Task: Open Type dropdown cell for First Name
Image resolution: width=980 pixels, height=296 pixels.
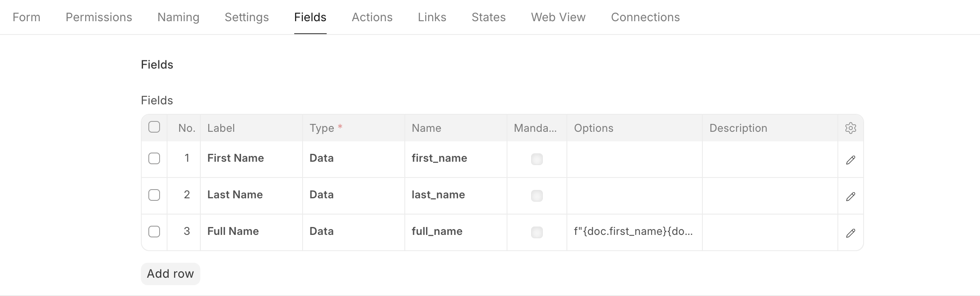Action: tap(353, 158)
